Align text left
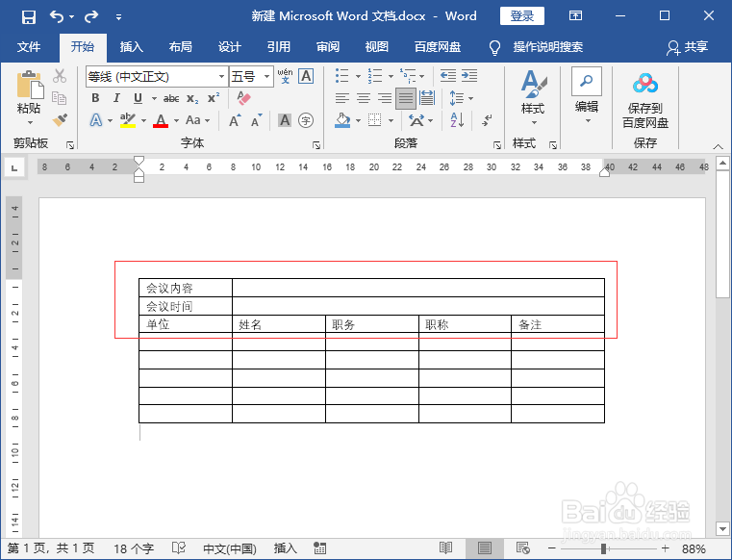 tap(342, 98)
